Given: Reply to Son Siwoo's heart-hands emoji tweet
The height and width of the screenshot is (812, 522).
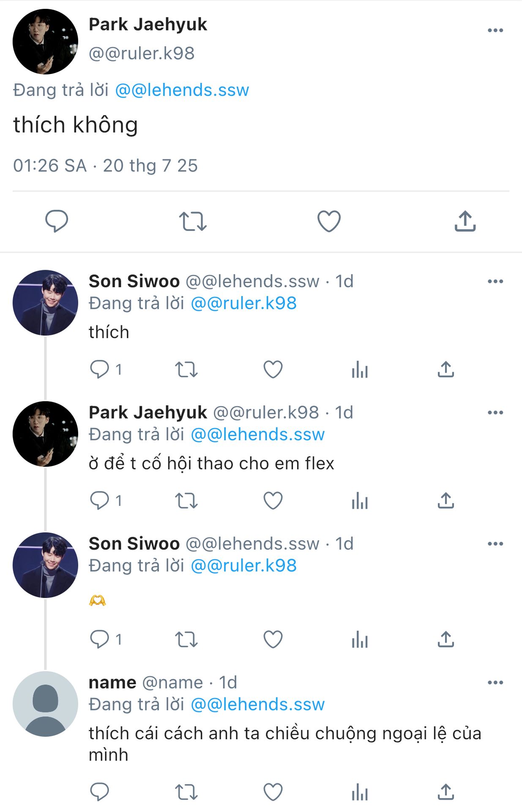Looking at the screenshot, I should pos(100,639).
